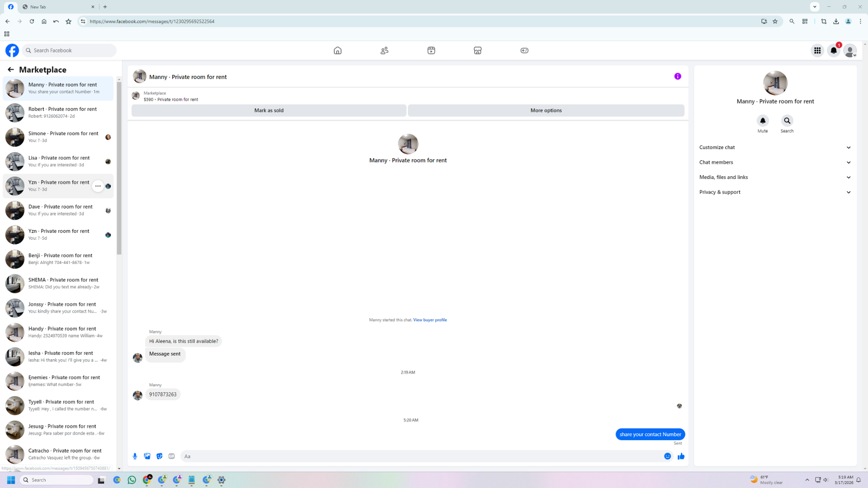
Task: Click the notifications bell with red badge
Action: [x=834, y=51]
